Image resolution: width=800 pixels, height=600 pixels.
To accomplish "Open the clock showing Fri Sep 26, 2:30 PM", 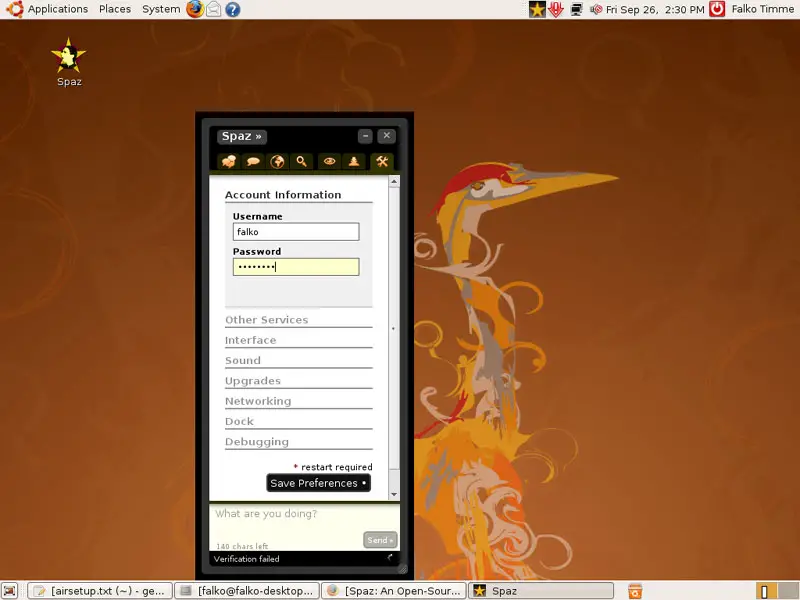I will point(655,9).
